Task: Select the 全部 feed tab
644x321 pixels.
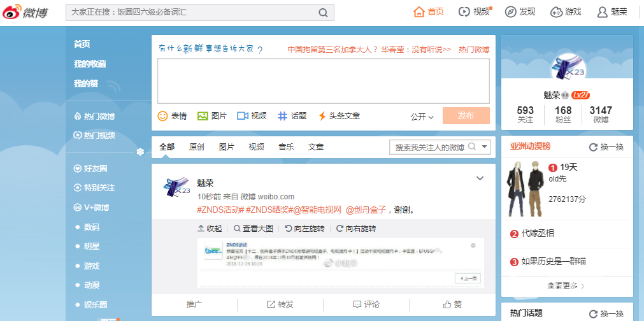Action: [x=167, y=147]
